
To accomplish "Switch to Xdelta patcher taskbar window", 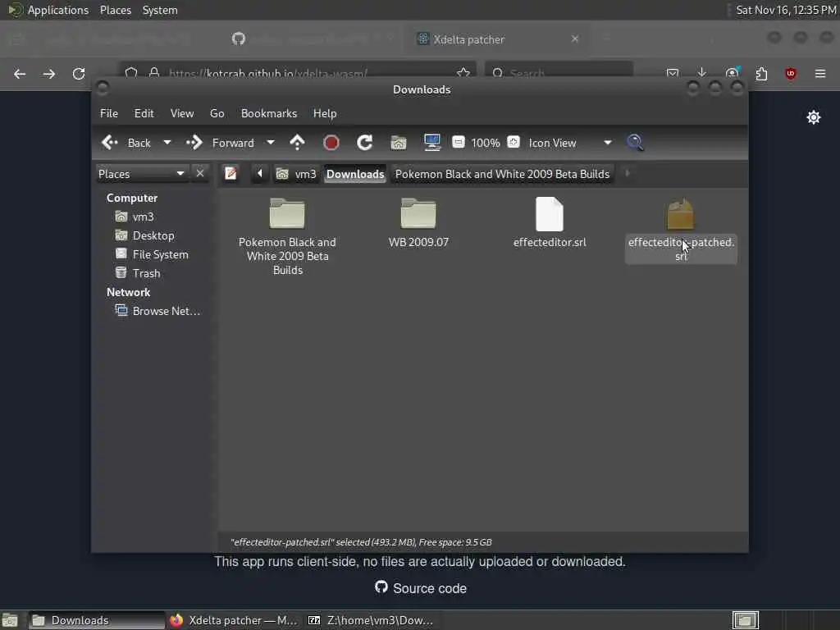I will 234,620.
